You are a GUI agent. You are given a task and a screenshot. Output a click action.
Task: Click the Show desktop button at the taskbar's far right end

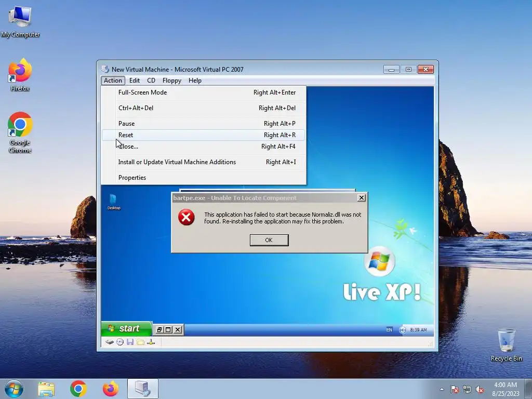click(528, 389)
